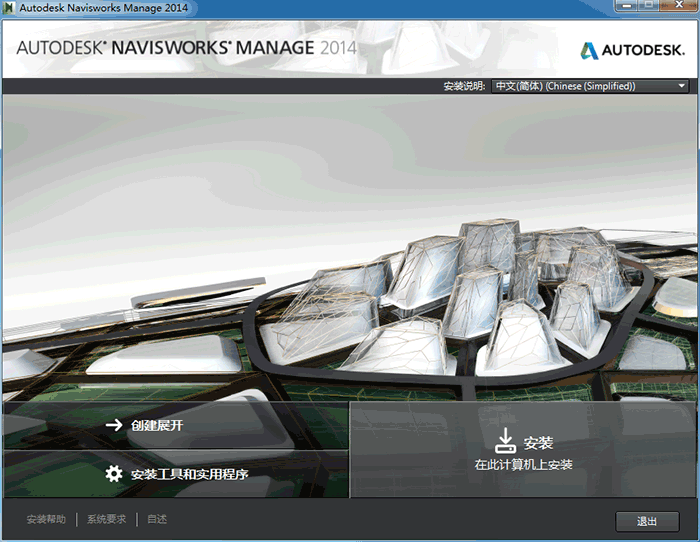Click the Autodesk Navisworks Manage 2014 banner title
The height and width of the screenshot is (542, 700).
(x=186, y=48)
